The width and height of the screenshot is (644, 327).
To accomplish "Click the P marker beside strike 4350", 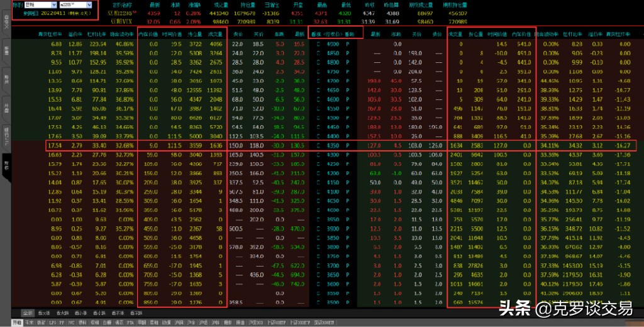I will click(347, 145).
